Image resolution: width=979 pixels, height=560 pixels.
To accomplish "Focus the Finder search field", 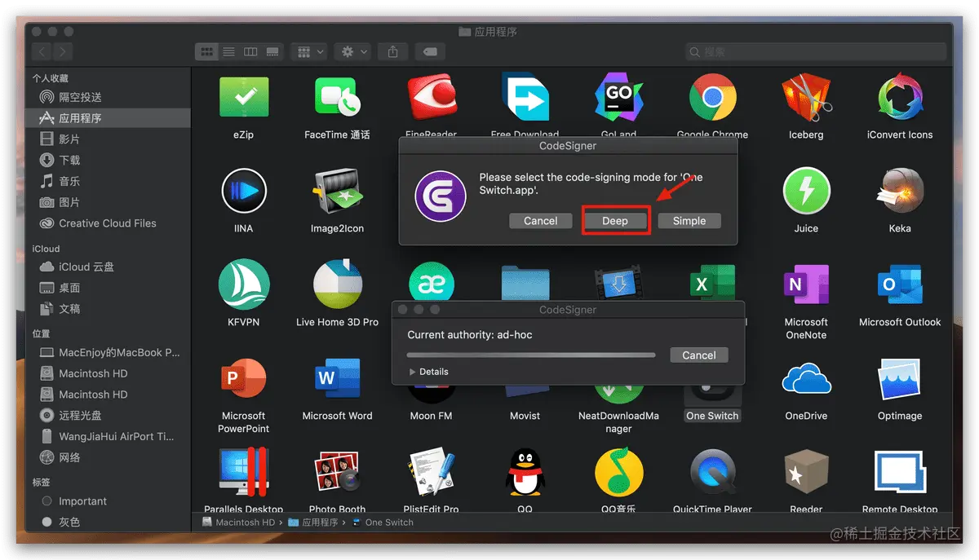I will click(816, 51).
